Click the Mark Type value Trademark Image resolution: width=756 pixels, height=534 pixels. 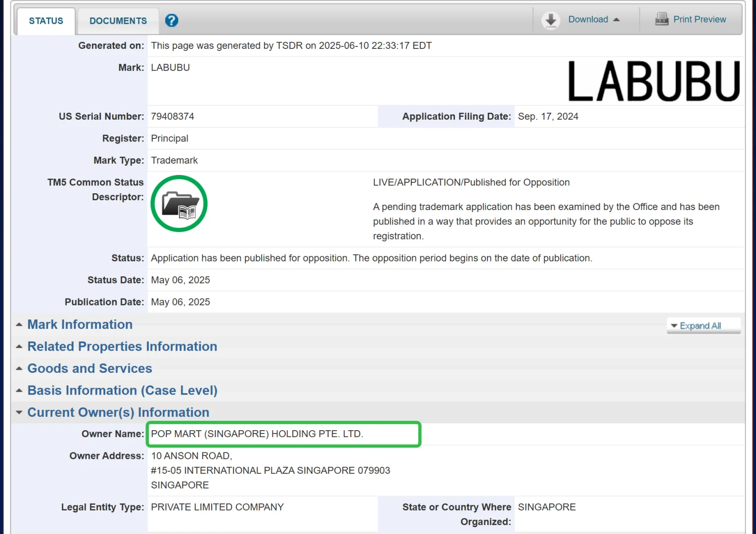(x=174, y=160)
